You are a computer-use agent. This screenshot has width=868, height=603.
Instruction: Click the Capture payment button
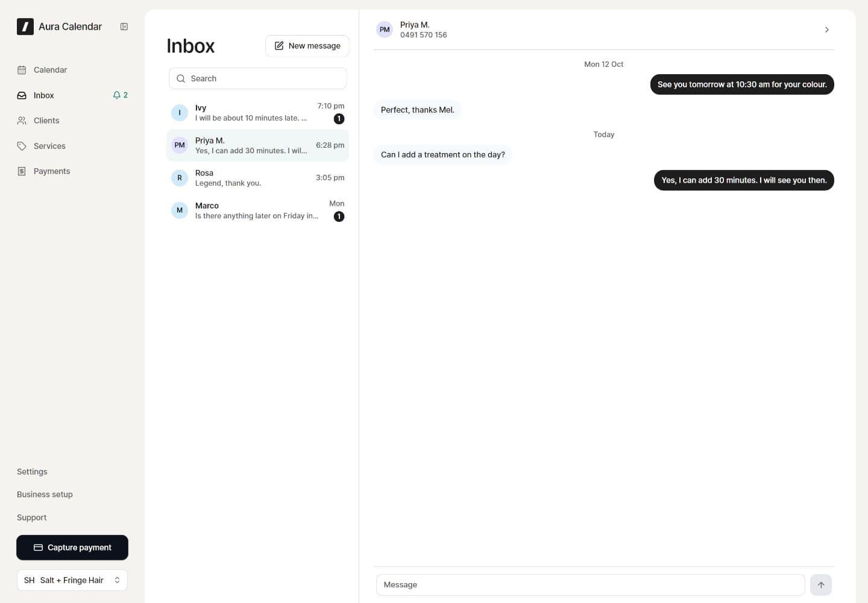(x=72, y=548)
